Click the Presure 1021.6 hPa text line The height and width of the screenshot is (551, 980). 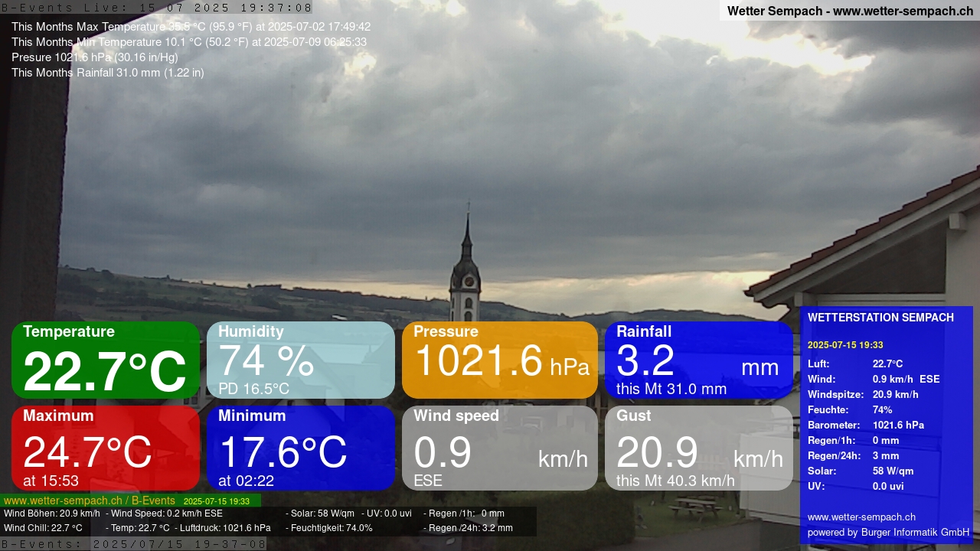(x=95, y=57)
